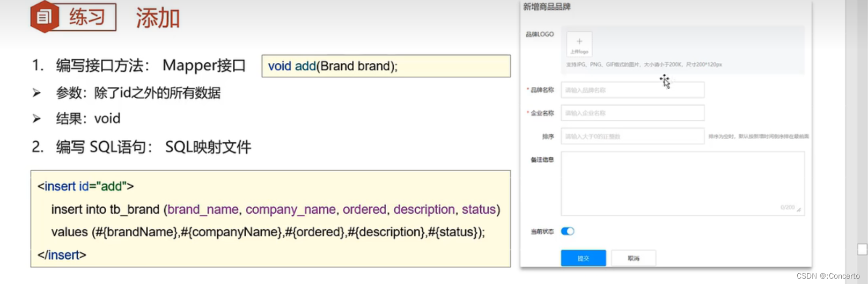Click the CSDN @Concerto watermark
The image size is (868, 284).
828,276
